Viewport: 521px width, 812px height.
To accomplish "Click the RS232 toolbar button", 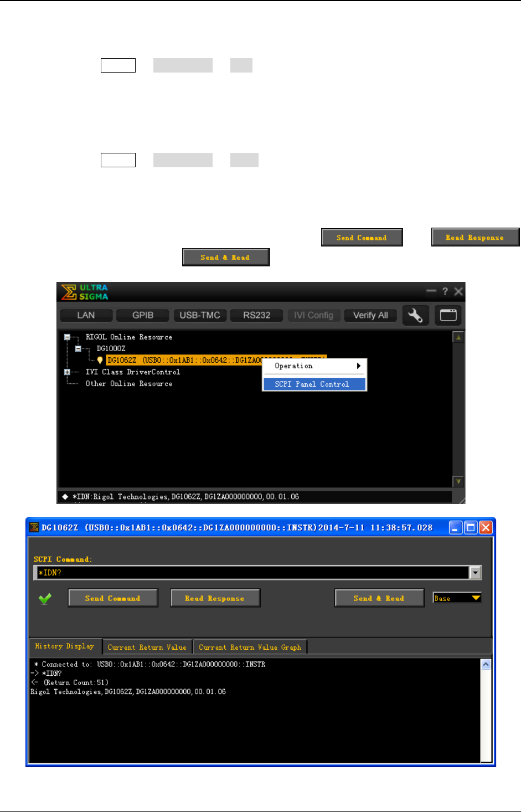I will (x=257, y=315).
